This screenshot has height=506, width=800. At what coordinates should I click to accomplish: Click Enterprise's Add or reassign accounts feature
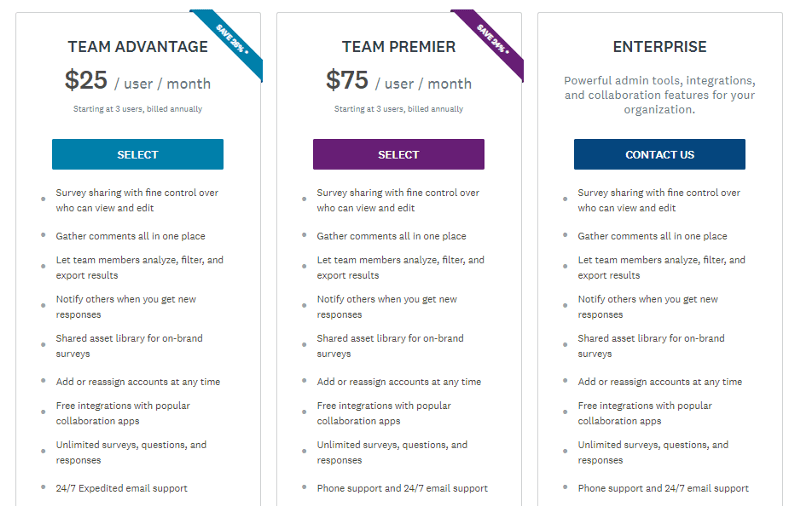tap(660, 382)
